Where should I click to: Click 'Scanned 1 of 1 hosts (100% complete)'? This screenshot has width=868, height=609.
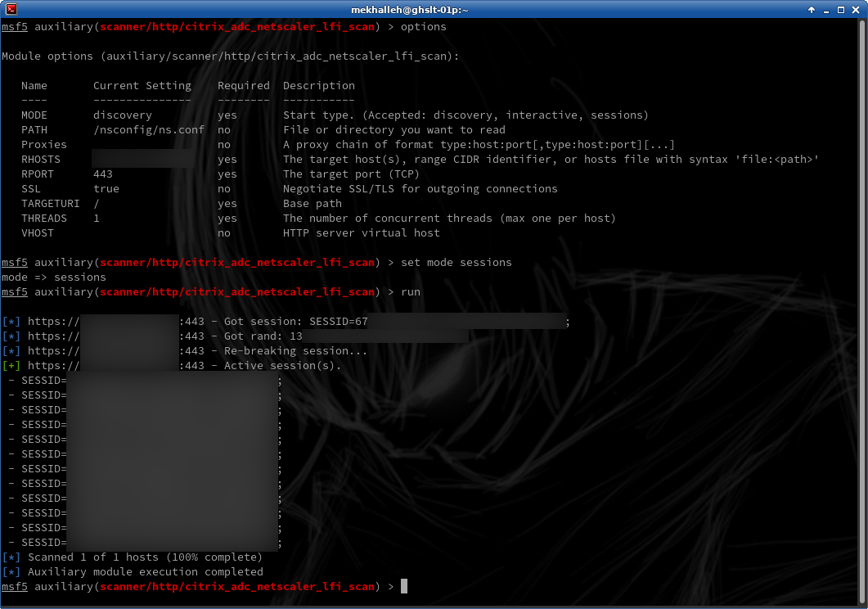coord(145,557)
